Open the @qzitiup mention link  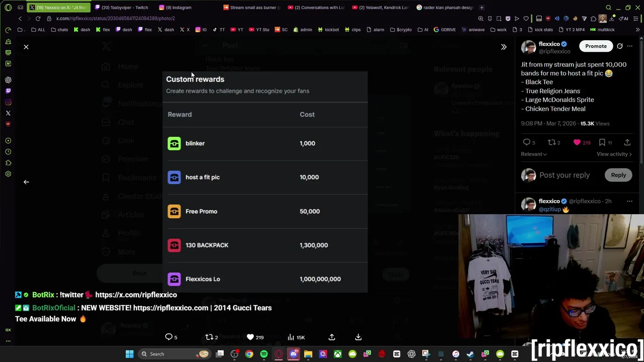(x=549, y=209)
